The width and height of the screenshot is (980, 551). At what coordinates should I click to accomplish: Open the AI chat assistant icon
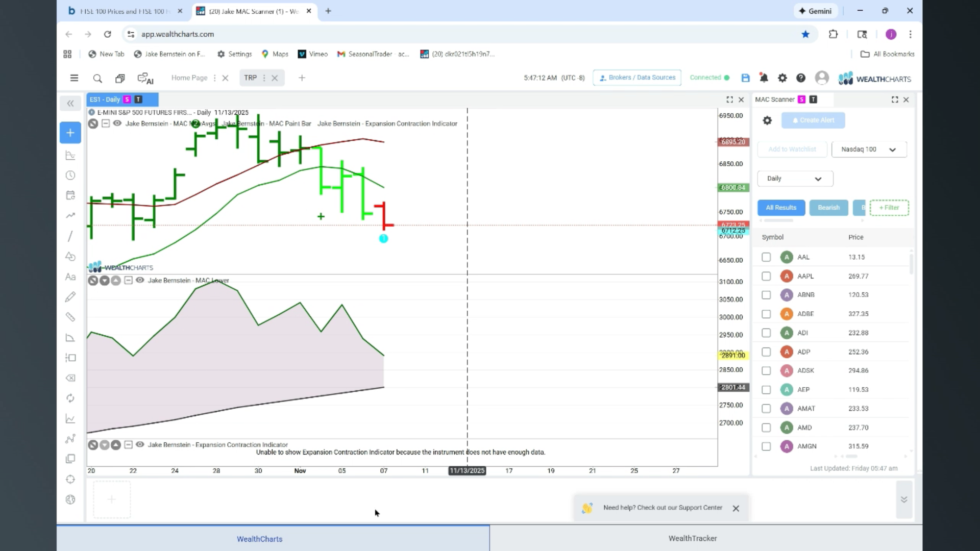tap(145, 79)
